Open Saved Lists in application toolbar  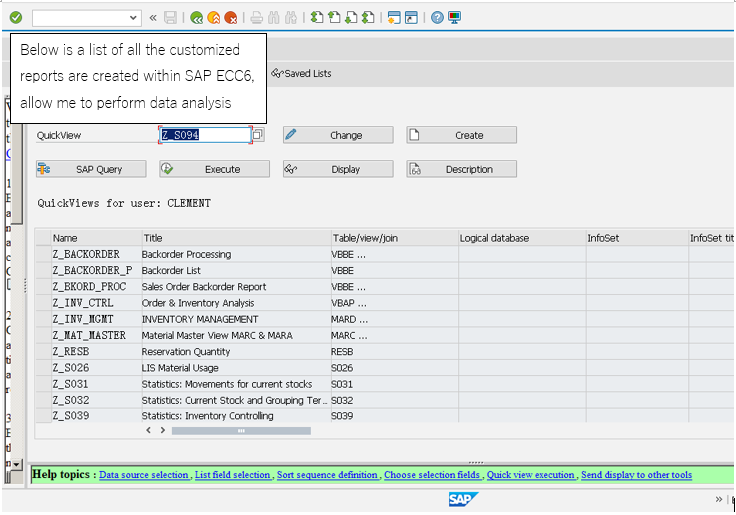click(301, 73)
